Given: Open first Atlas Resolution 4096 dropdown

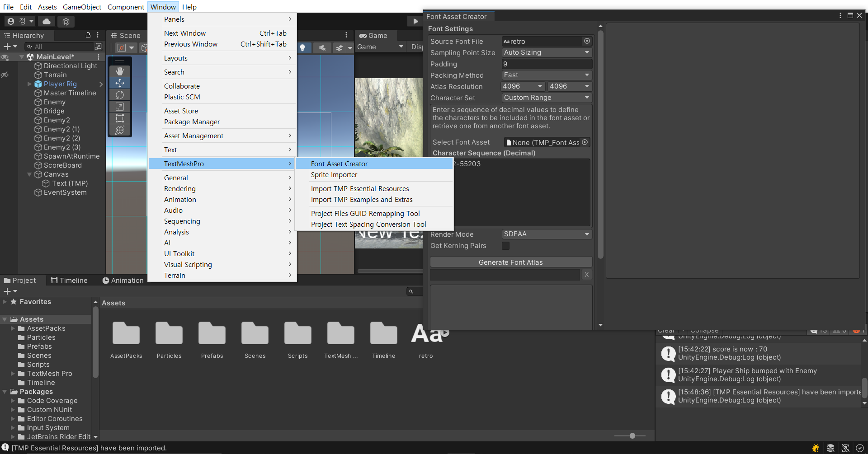Looking at the screenshot, I should pos(523,86).
